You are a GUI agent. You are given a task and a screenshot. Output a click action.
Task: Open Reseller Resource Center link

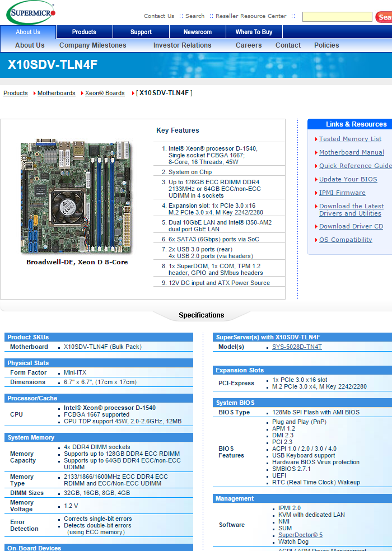point(251,16)
